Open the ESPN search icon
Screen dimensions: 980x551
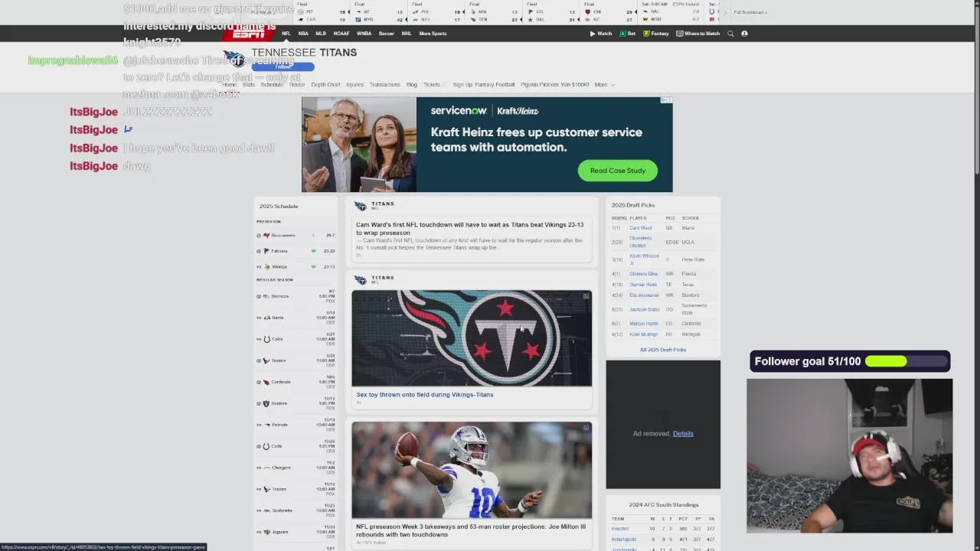click(x=730, y=34)
